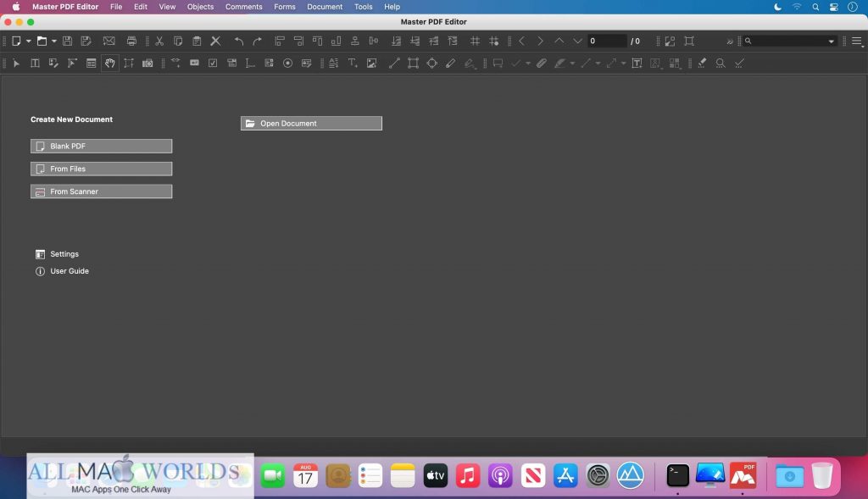Open the Comments menu
Screen dimensions: 868x499
[243, 7]
